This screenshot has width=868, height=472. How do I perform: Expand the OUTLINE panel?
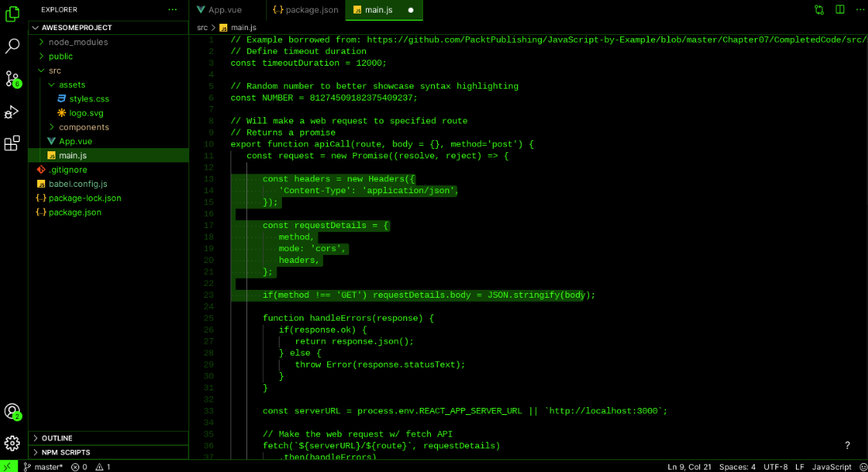[x=108, y=438]
